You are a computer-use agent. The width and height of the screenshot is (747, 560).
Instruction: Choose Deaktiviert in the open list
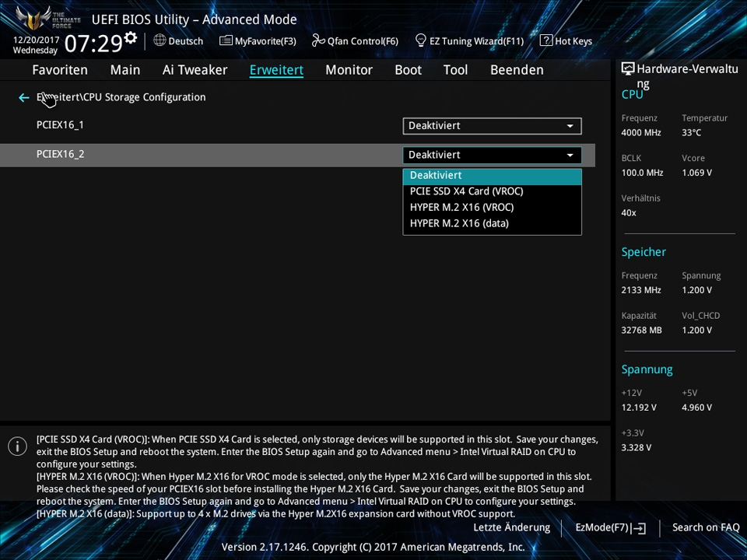click(x=492, y=175)
